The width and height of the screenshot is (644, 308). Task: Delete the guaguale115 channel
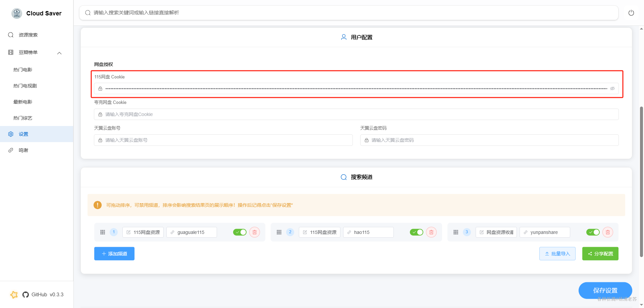255,232
